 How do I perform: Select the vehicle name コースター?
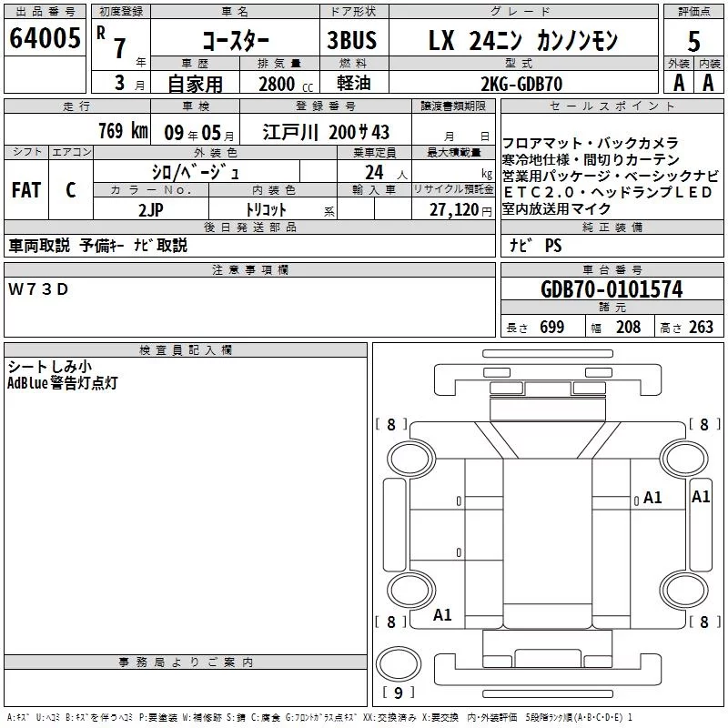(x=236, y=41)
